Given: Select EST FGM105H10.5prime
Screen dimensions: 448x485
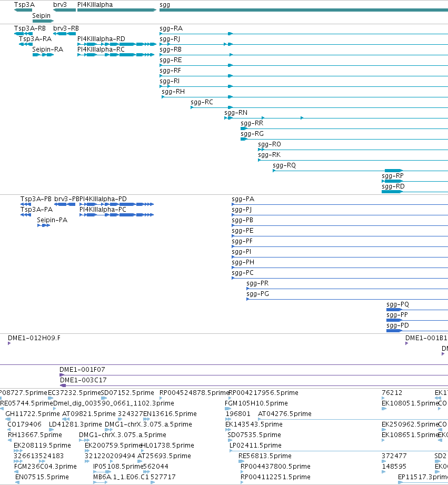Looking at the screenshot, I should click(x=256, y=403).
